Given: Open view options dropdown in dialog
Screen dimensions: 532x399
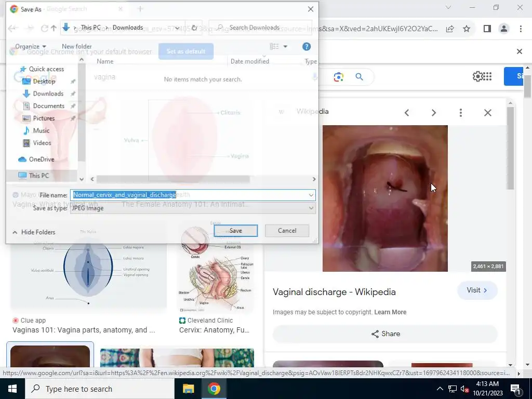Looking at the screenshot, I should pyautogui.click(x=285, y=46).
